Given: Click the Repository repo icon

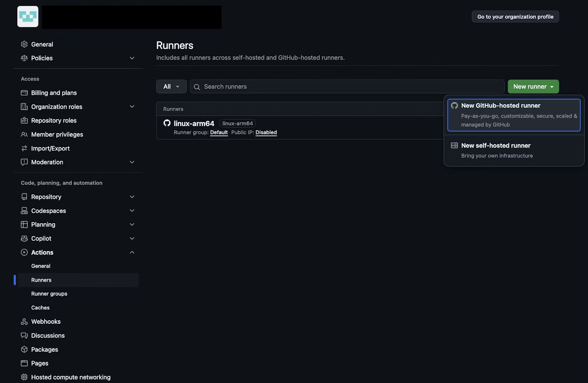Looking at the screenshot, I should [24, 197].
